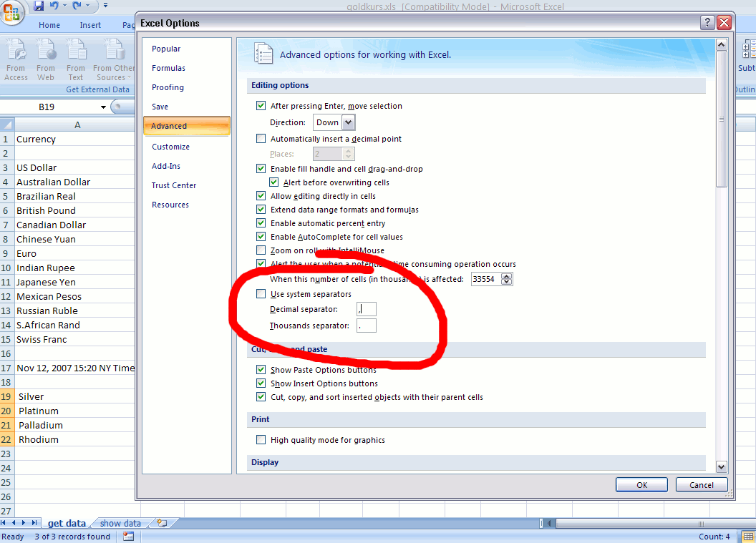Click Cancel in Excel Options
This screenshot has width=756, height=543.
tap(702, 485)
